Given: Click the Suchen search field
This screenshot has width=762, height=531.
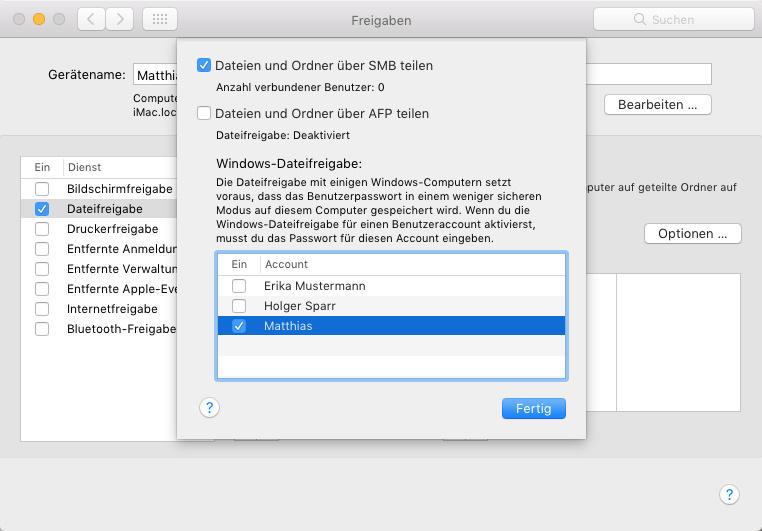Looking at the screenshot, I should pyautogui.click(x=674, y=19).
